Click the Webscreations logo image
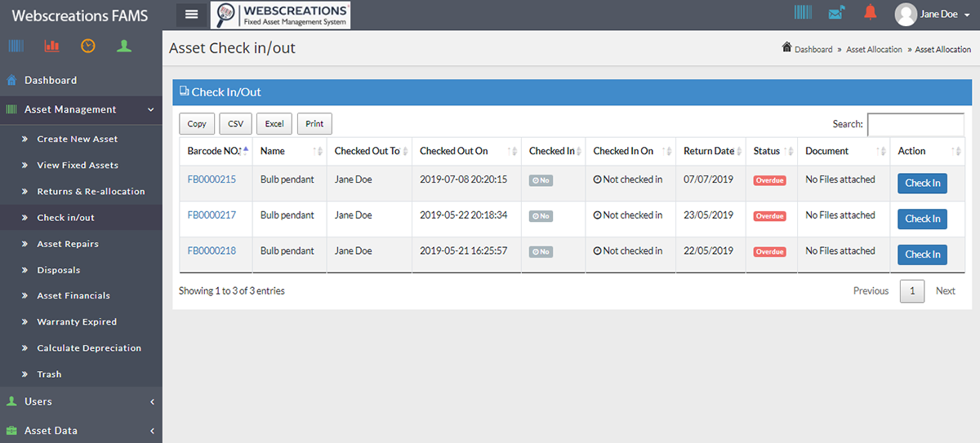 point(280,15)
